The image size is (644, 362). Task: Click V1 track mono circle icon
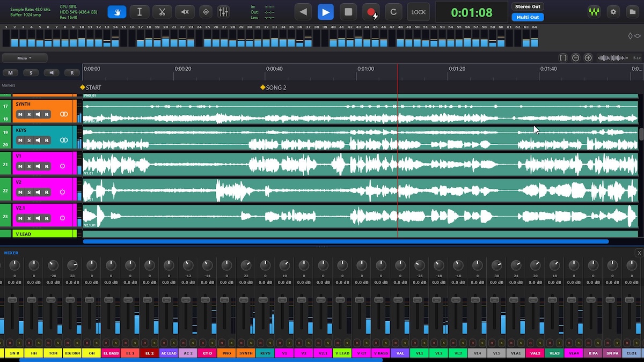[62, 166]
